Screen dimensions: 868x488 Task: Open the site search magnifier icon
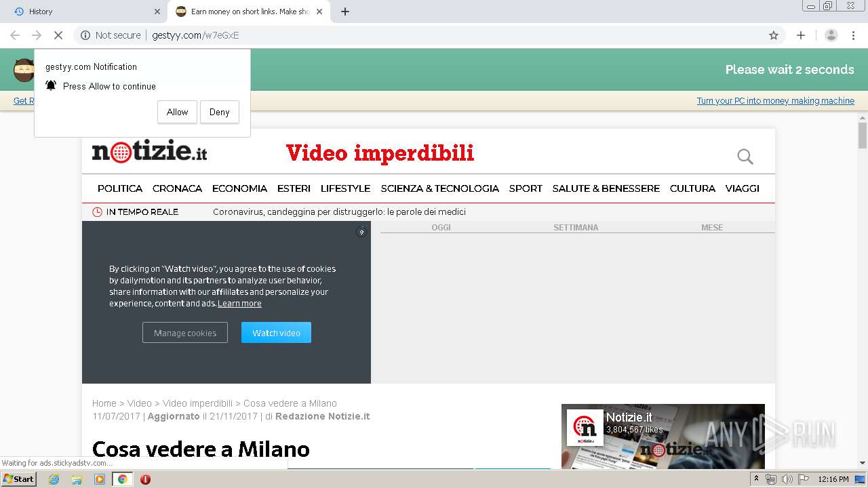tap(745, 157)
